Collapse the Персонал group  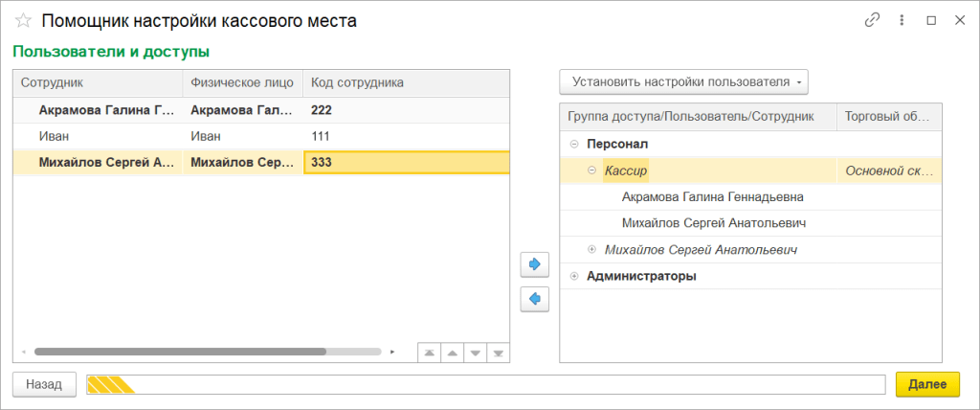coord(574,144)
